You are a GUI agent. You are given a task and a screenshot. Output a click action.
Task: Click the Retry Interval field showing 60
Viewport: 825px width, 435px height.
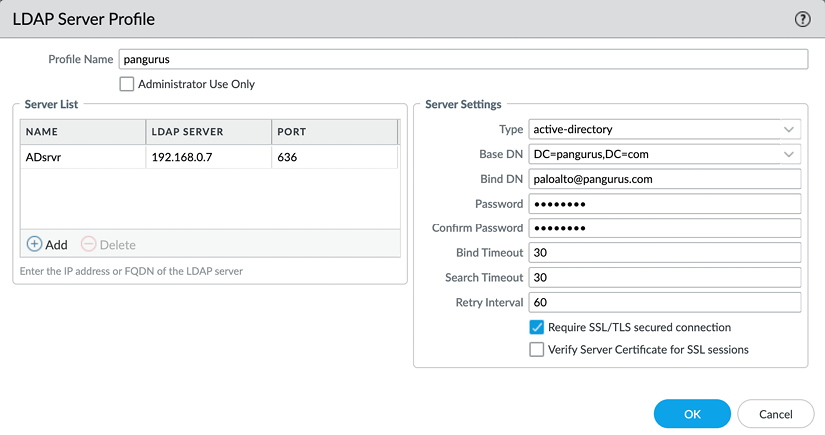tap(665, 302)
